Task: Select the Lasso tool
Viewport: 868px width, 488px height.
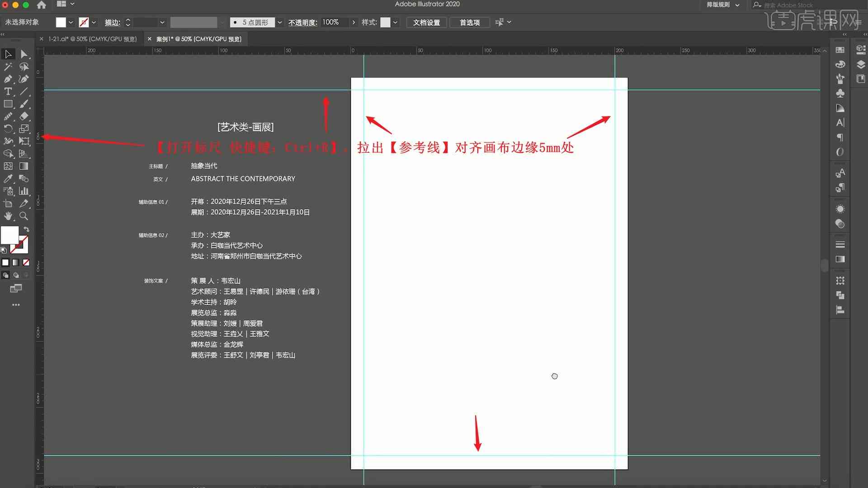Action: tap(24, 66)
